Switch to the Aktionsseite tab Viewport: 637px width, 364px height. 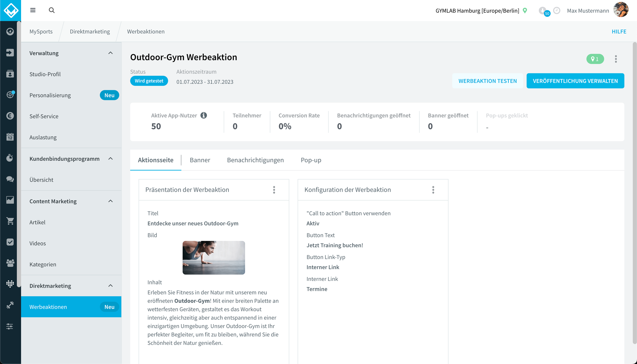click(x=156, y=160)
